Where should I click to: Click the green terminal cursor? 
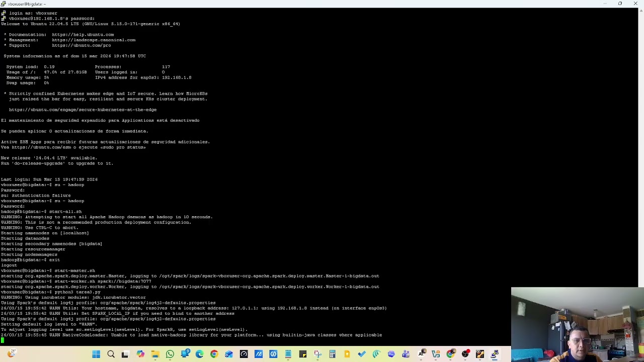3,340
